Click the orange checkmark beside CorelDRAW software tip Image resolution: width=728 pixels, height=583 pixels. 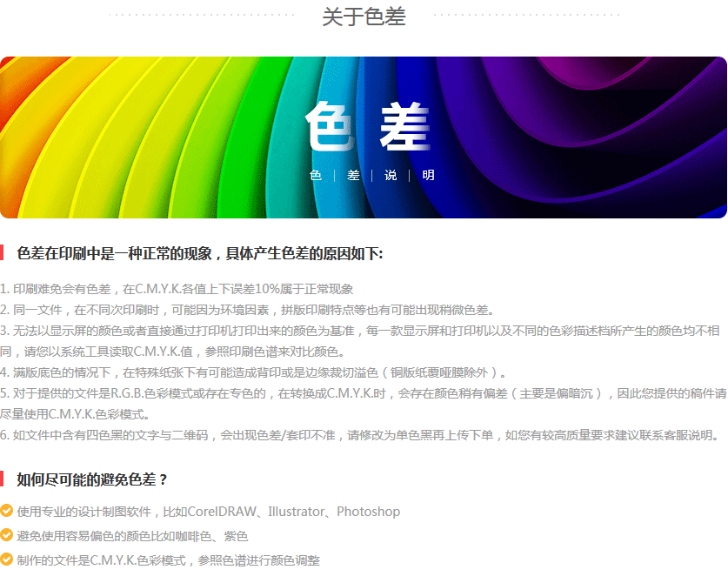tap(7, 512)
